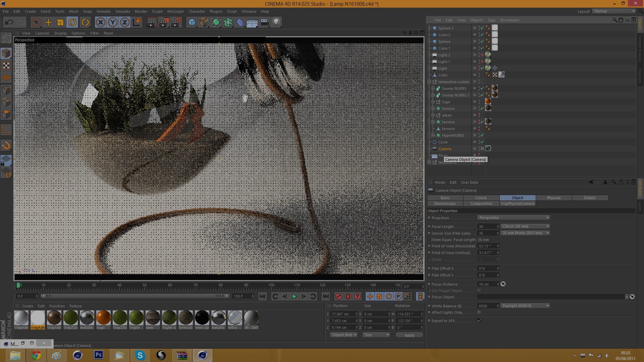This screenshot has height=362, width=644.
Task: Select the Scale tool
Action: [60, 22]
